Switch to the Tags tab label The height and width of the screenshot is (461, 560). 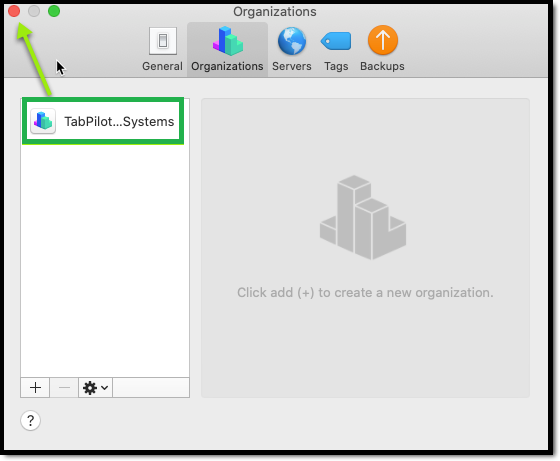coord(336,66)
